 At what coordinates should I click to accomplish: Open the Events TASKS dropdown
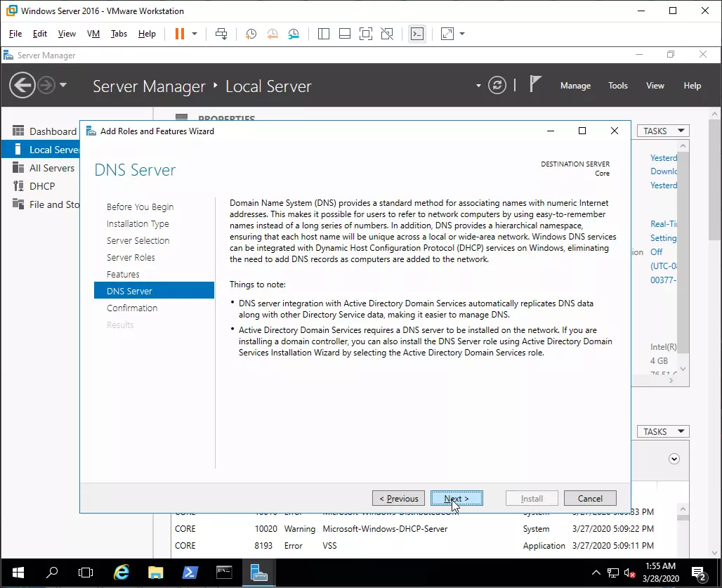click(663, 431)
